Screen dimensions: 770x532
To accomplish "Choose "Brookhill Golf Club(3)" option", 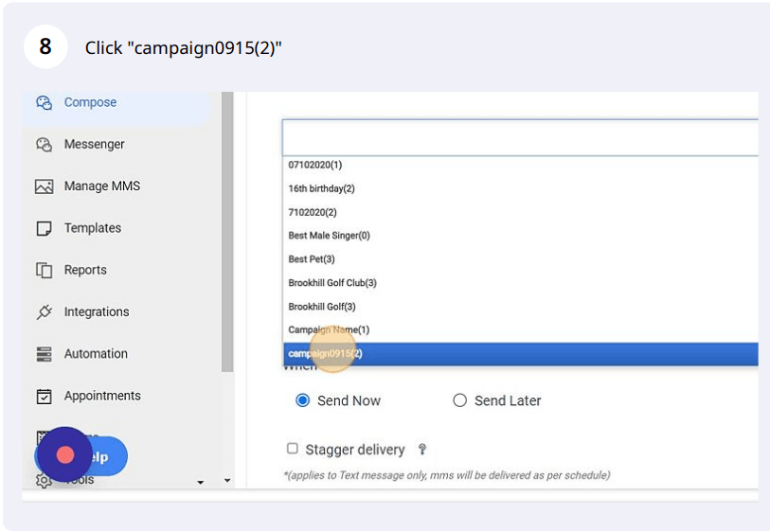I will tap(332, 283).
